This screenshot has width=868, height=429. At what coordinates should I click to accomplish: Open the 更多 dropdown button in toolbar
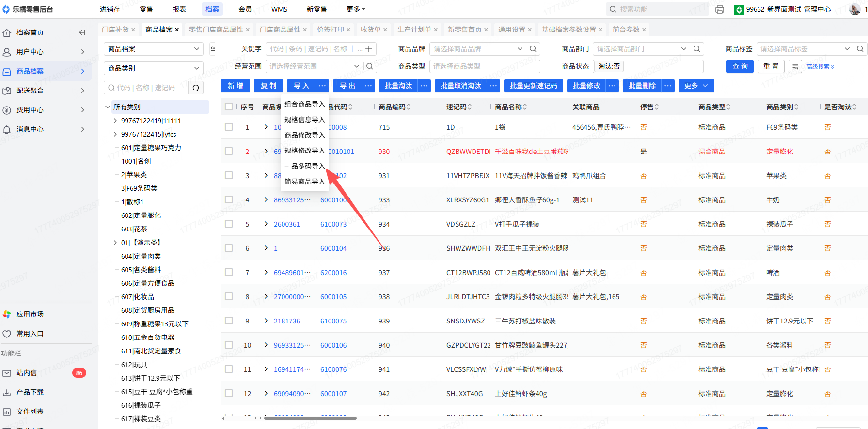(696, 86)
